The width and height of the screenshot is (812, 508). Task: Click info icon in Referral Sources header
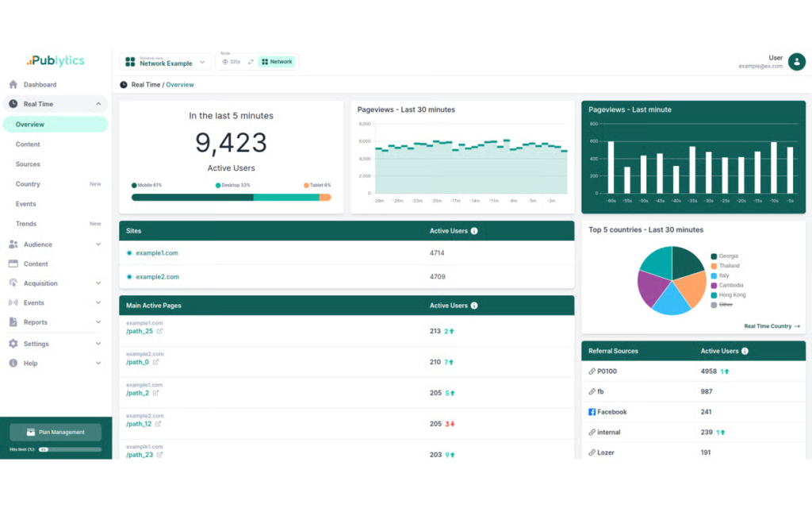(745, 352)
